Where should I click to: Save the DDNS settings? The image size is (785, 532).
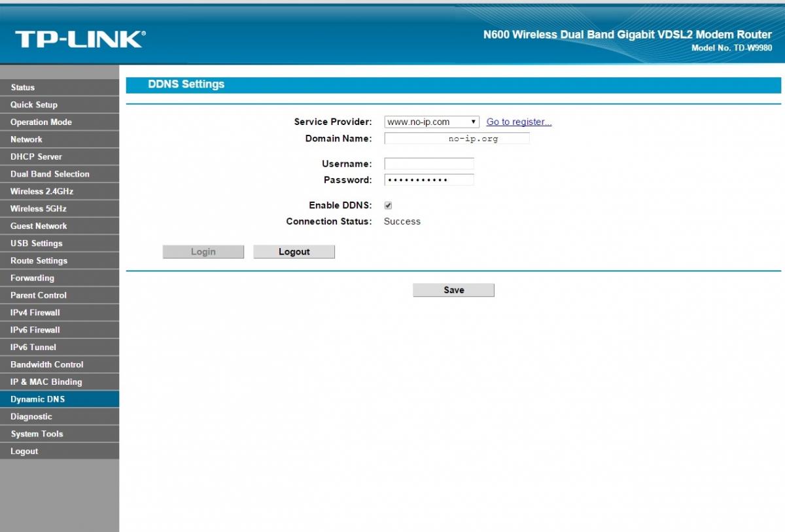[x=453, y=291]
